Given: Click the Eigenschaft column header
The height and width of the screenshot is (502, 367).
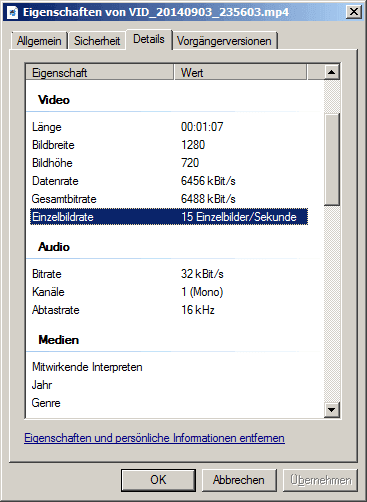Looking at the screenshot, I should [100, 72].
